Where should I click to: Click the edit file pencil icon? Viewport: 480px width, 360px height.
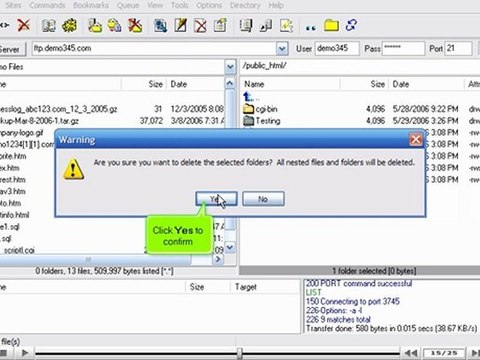[x=180, y=26]
